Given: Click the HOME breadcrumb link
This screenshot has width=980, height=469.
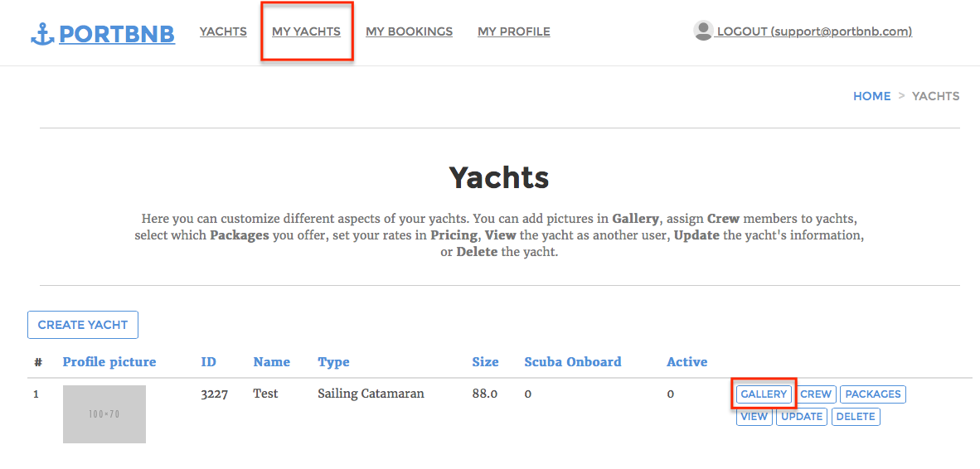Looking at the screenshot, I should click(x=872, y=96).
